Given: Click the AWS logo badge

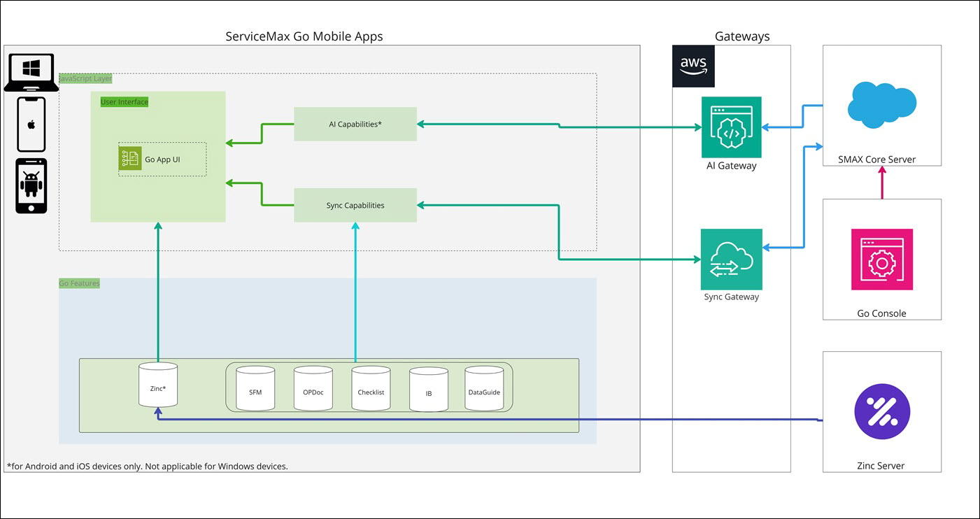Looking at the screenshot, I should coord(693,66).
